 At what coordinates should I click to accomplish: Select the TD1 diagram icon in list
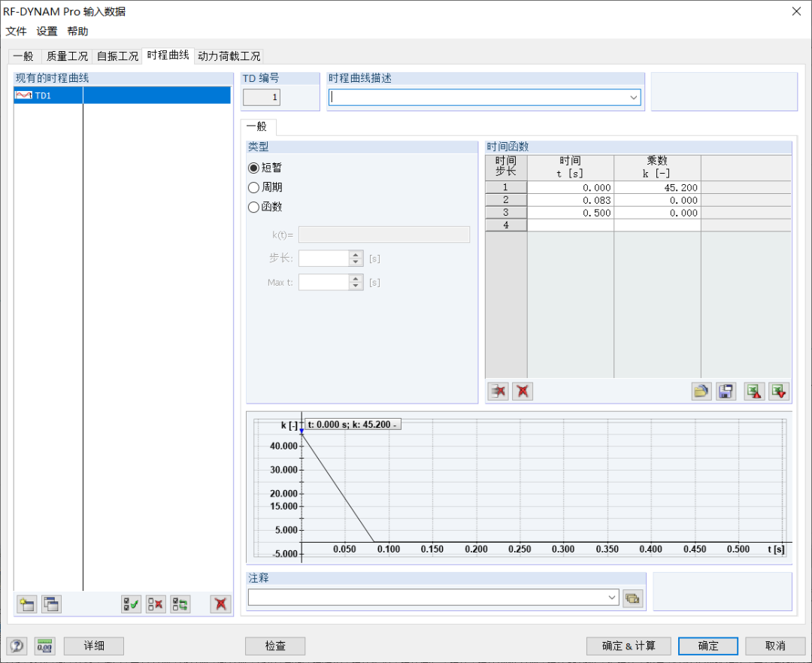coord(23,95)
